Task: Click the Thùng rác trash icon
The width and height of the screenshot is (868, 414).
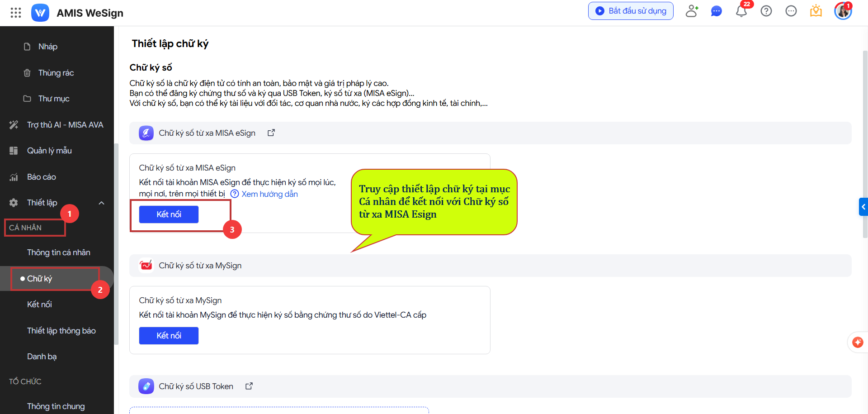Action: pos(27,73)
